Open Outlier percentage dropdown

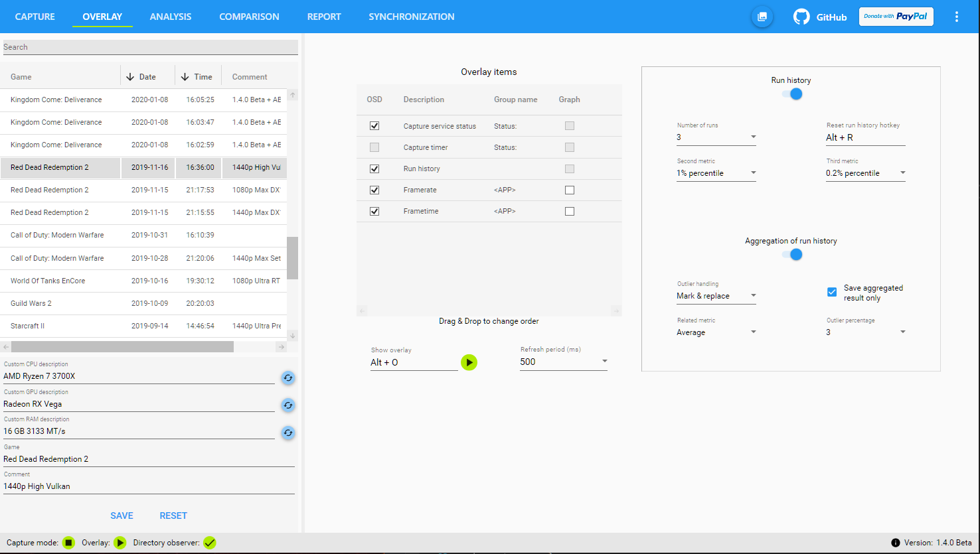866,332
